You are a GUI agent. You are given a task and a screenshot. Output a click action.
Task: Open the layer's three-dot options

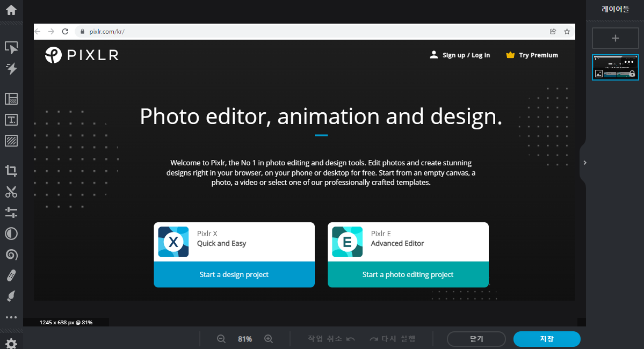click(x=629, y=62)
